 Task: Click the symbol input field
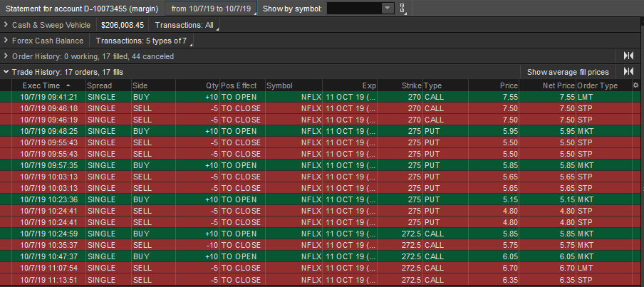354,9
